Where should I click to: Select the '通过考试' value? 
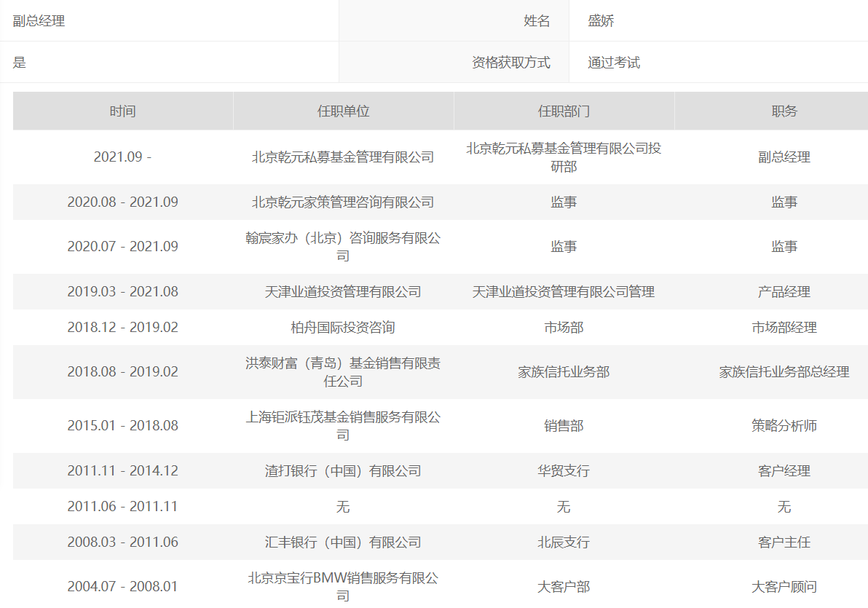(613, 63)
